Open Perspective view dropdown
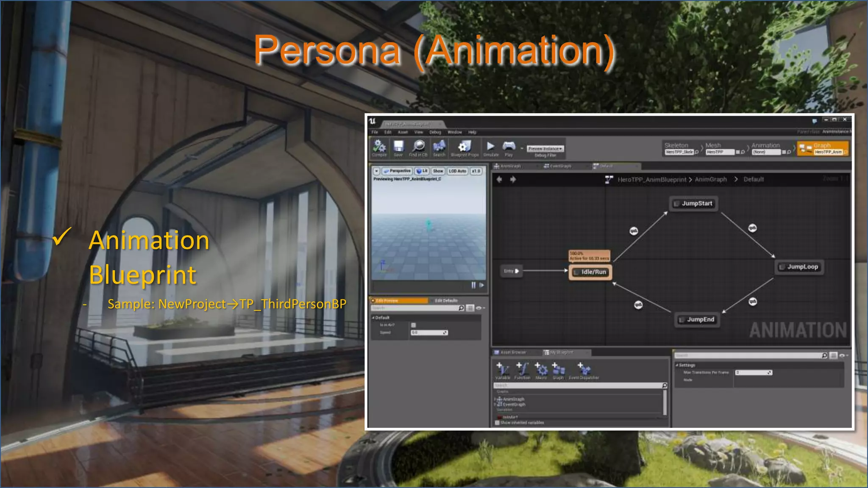Viewport: 868px width, 488px height. click(x=397, y=171)
